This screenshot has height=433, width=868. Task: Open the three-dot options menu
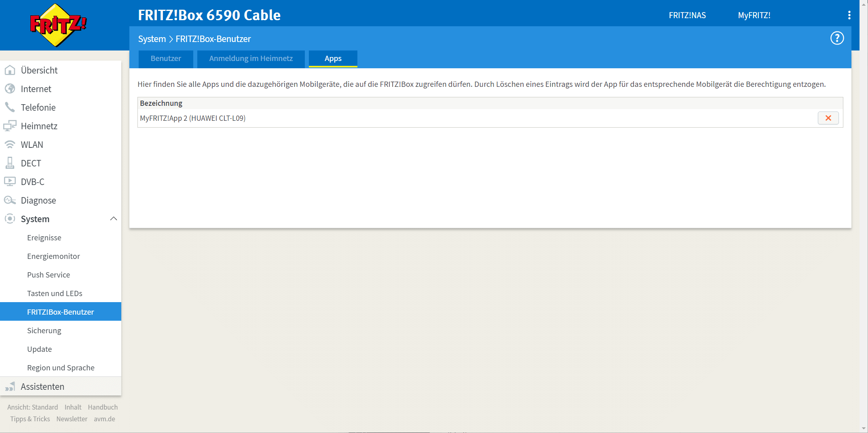(x=849, y=15)
